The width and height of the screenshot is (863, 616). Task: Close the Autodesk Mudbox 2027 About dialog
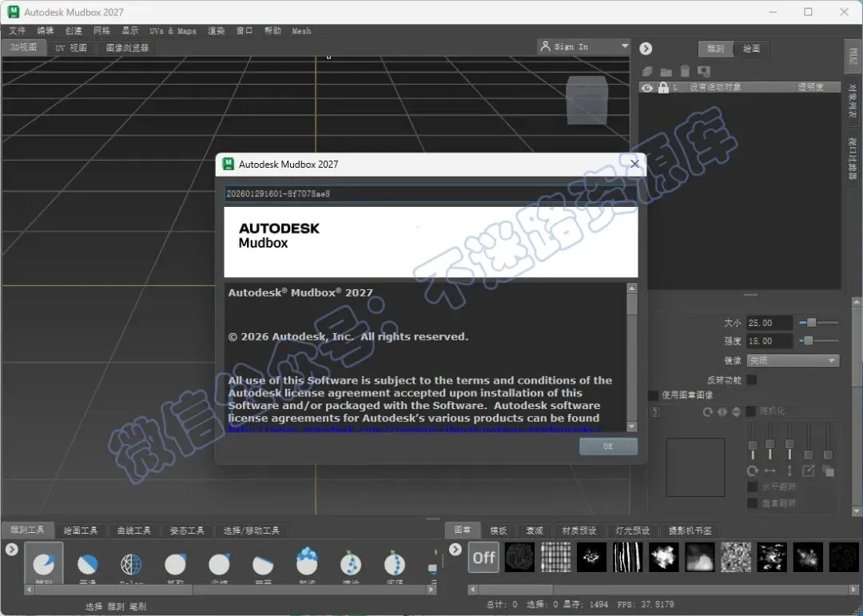tap(634, 164)
